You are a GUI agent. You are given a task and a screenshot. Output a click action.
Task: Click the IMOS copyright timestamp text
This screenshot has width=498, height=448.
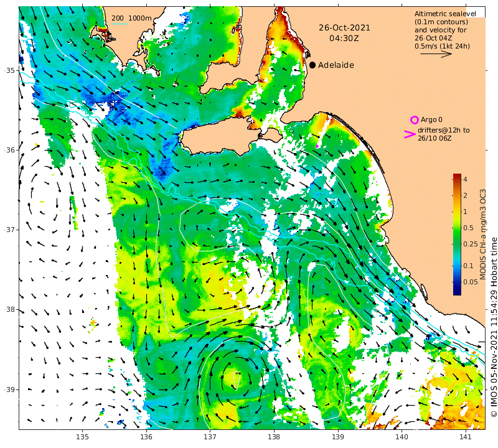494,327
